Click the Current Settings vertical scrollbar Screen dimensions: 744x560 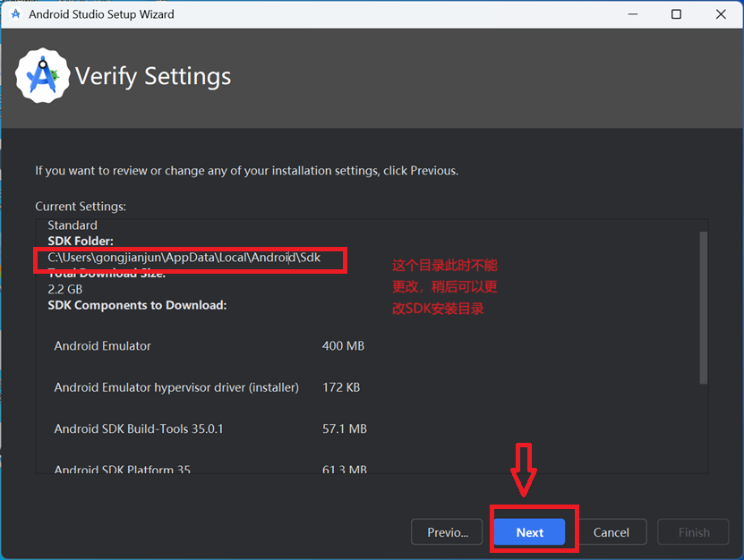703,307
